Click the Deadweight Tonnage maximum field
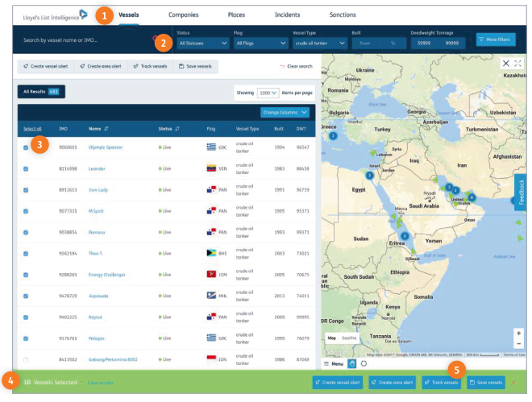This screenshot has width=532, height=402. [x=452, y=44]
